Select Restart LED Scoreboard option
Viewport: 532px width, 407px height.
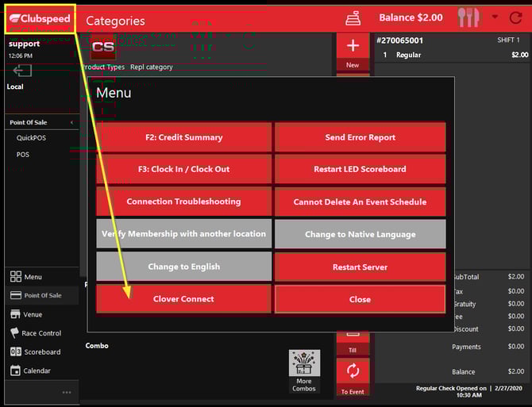pyautogui.click(x=360, y=169)
